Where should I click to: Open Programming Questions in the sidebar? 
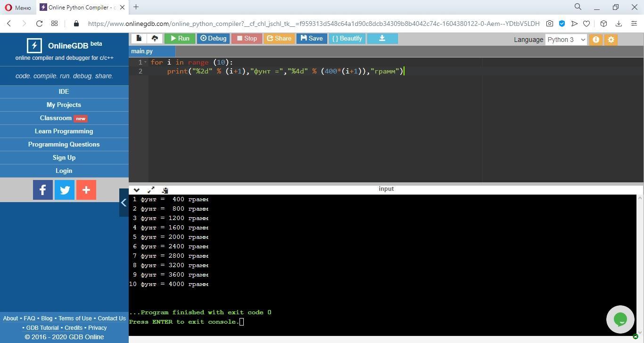64,144
